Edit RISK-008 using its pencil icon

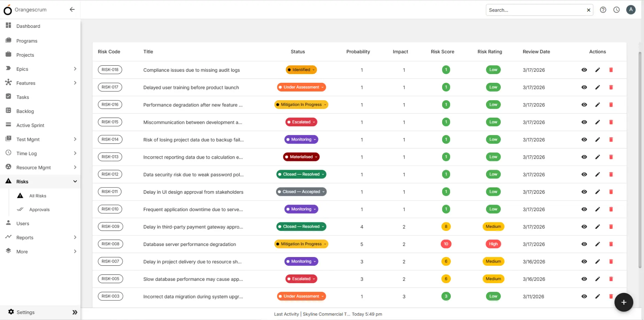[x=598, y=244]
